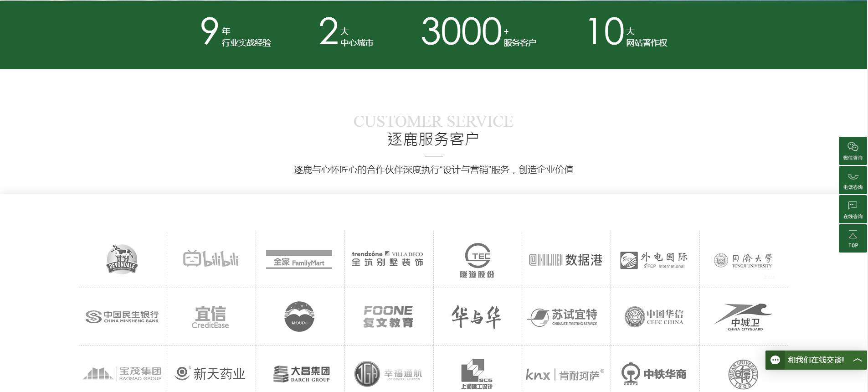Open the Moutai round logo
Viewport: 868px width, 392px height.
pos(299,316)
